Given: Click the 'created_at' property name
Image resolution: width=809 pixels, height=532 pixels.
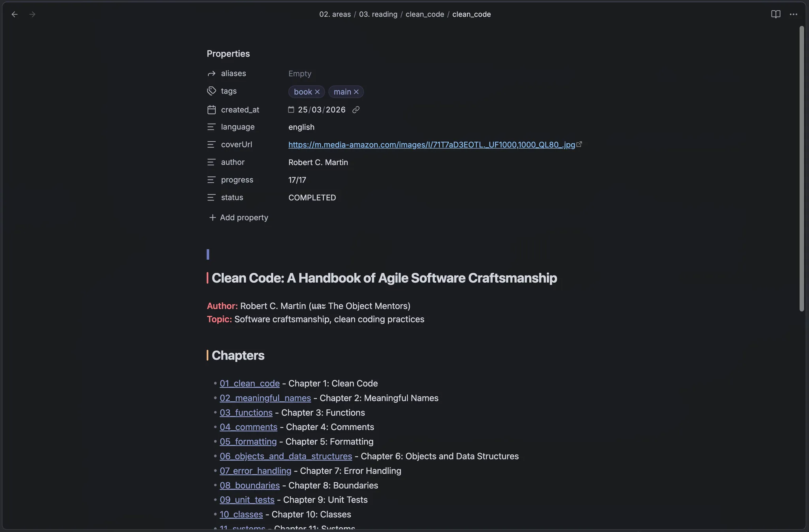Looking at the screenshot, I should (240, 110).
